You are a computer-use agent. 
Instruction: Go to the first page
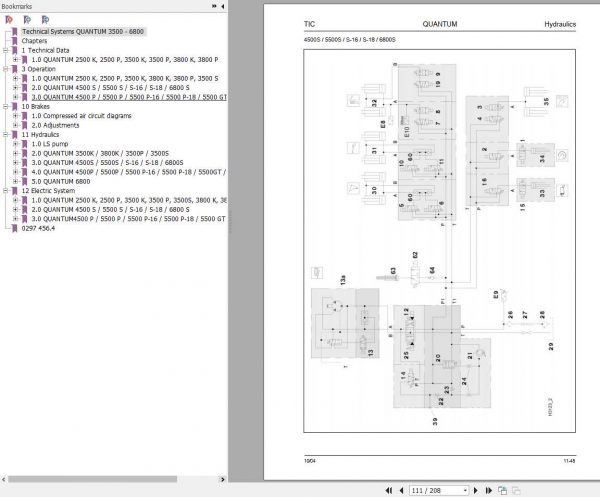[x=389, y=490]
